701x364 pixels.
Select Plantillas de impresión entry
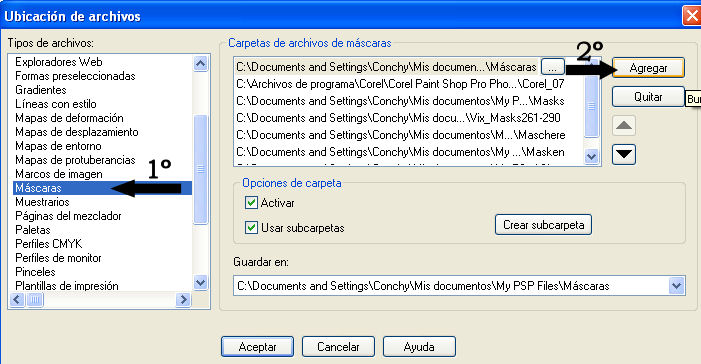[x=67, y=286]
